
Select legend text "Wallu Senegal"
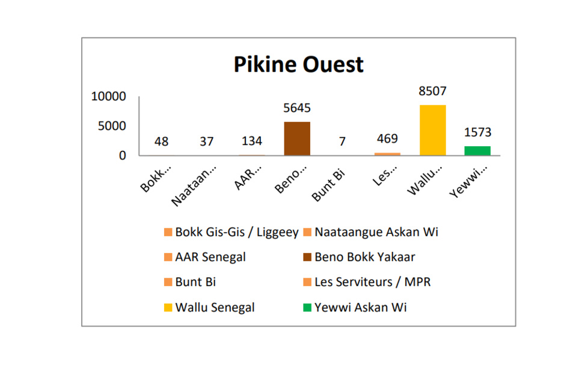[x=215, y=308]
